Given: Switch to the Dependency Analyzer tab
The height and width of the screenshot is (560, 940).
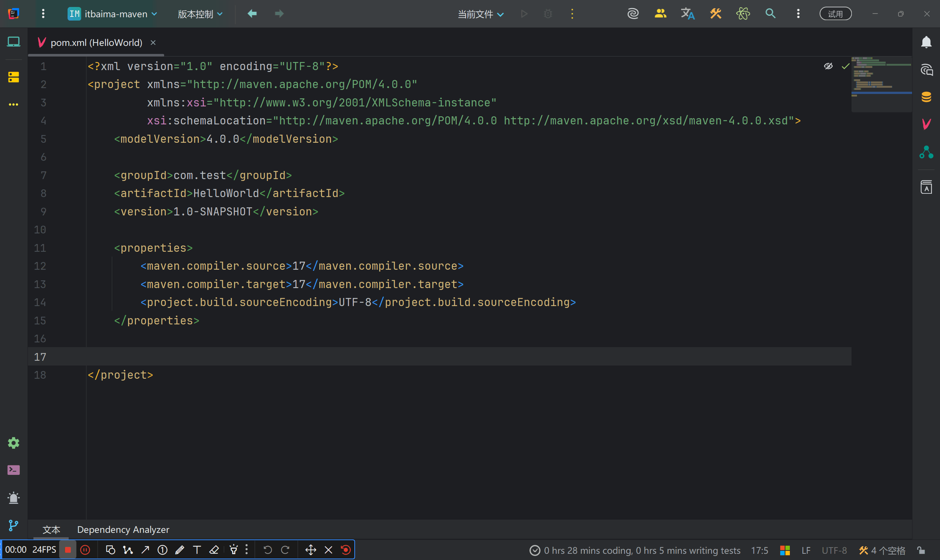Looking at the screenshot, I should coord(123,530).
